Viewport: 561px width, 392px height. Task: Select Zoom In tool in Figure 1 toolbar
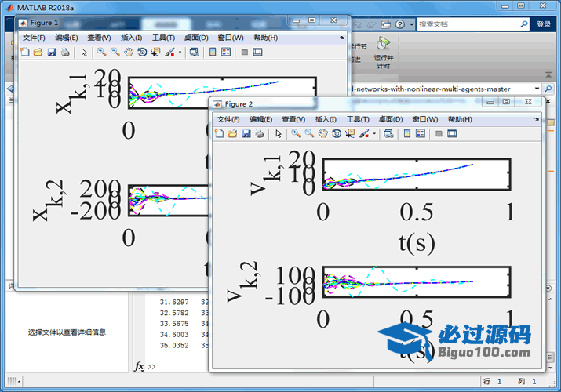[x=102, y=53]
